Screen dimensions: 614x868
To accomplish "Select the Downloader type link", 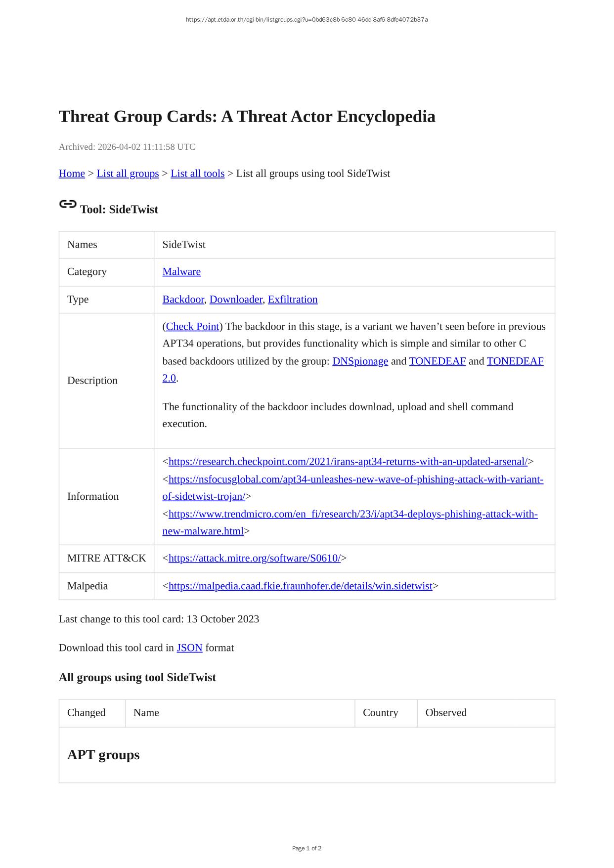I will tap(236, 300).
